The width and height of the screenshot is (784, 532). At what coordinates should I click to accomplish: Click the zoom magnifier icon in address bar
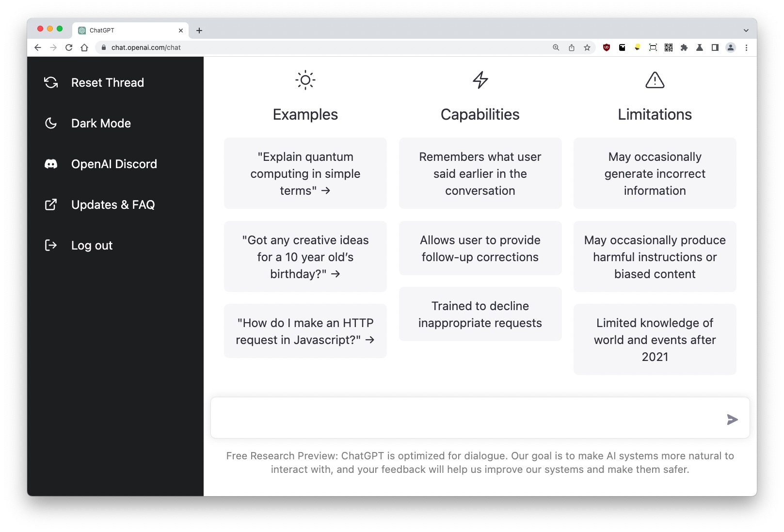pos(556,47)
